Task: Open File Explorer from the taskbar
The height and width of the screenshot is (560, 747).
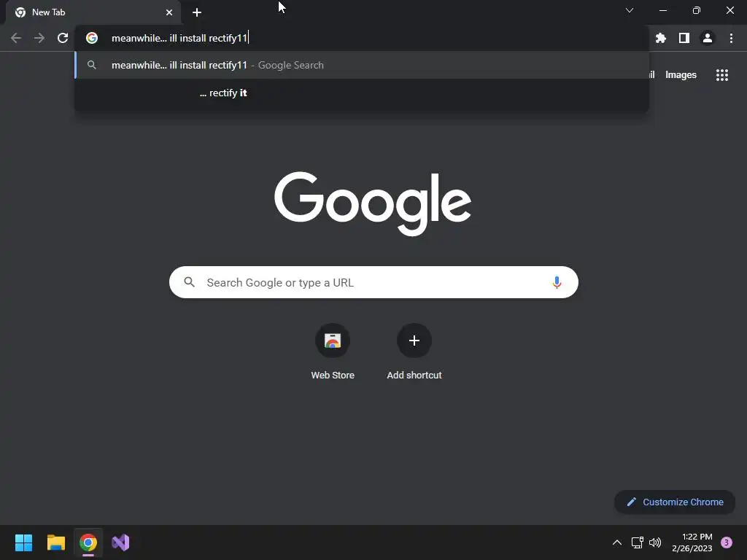Action: coord(55,542)
